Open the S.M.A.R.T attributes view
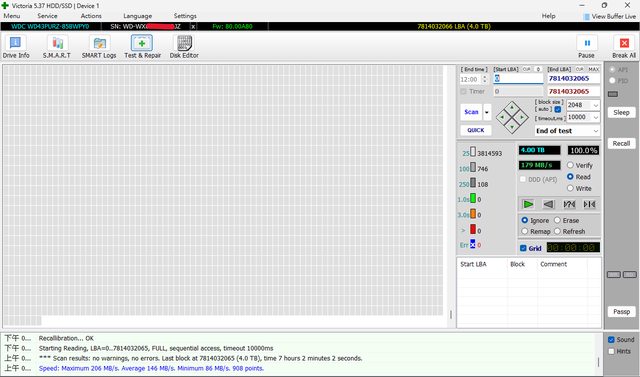This screenshot has height=377, width=640. pyautogui.click(x=57, y=47)
